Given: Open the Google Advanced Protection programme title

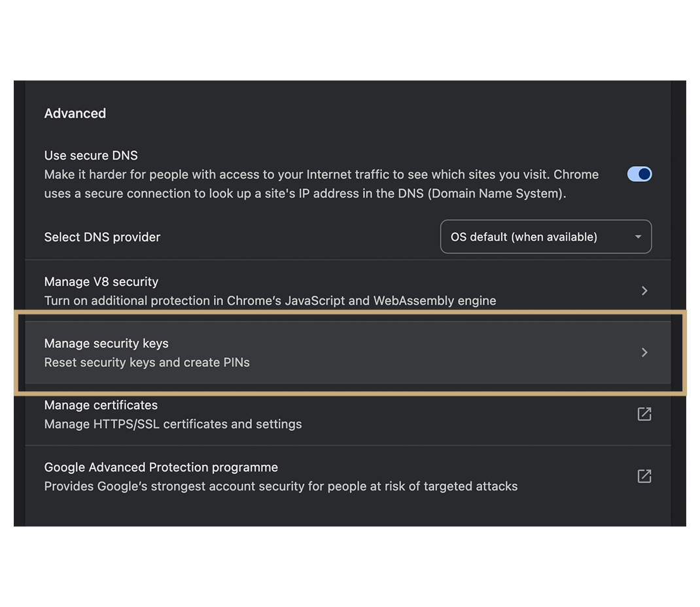Looking at the screenshot, I should [161, 467].
